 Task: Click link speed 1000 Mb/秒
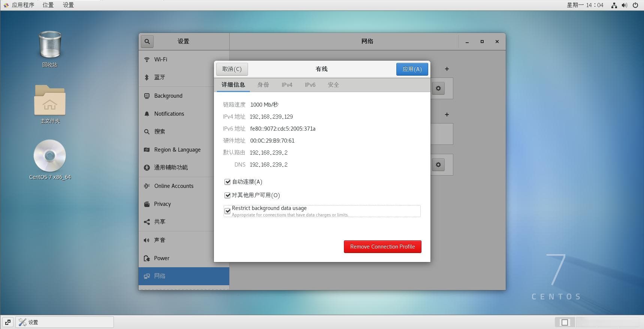(x=264, y=105)
